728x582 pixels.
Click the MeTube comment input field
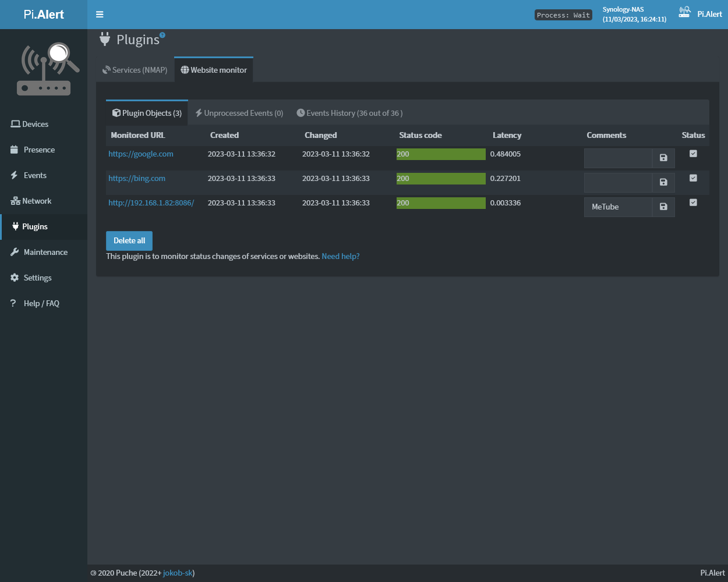[618, 207]
